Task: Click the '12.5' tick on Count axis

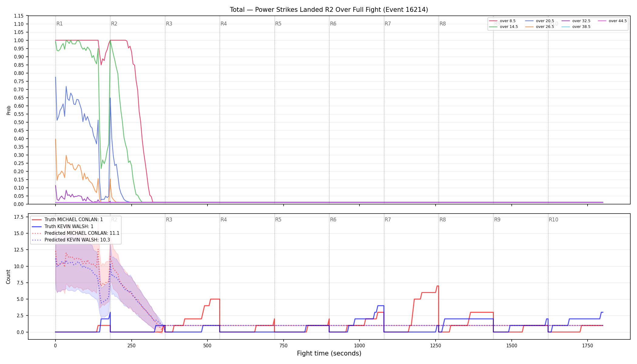Action: pos(19,250)
